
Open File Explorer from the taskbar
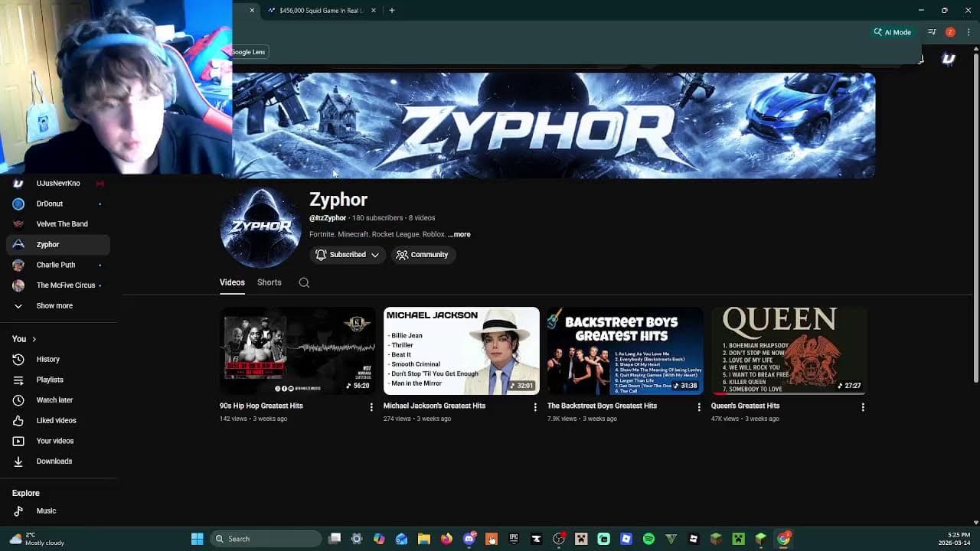tap(424, 539)
